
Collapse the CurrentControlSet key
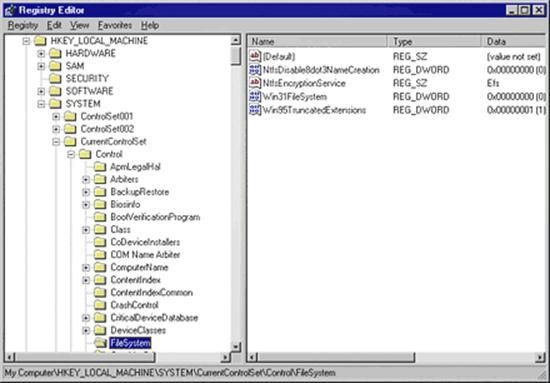[x=56, y=142]
